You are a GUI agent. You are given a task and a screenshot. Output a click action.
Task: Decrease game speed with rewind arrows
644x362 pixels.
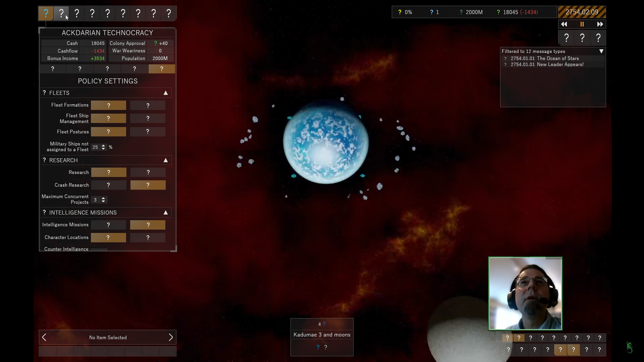pyautogui.click(x=564, y=24)
